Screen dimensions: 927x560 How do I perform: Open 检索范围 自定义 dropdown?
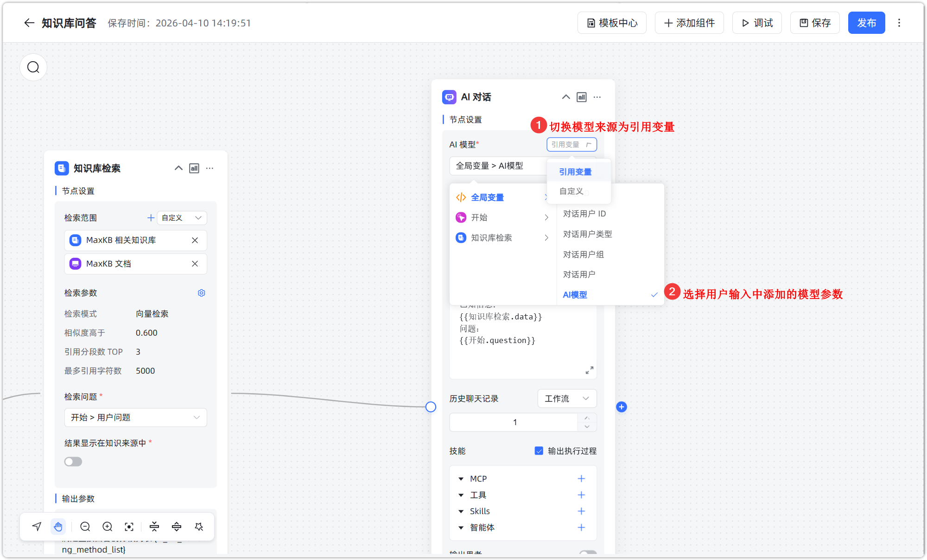tap(182, 217)
